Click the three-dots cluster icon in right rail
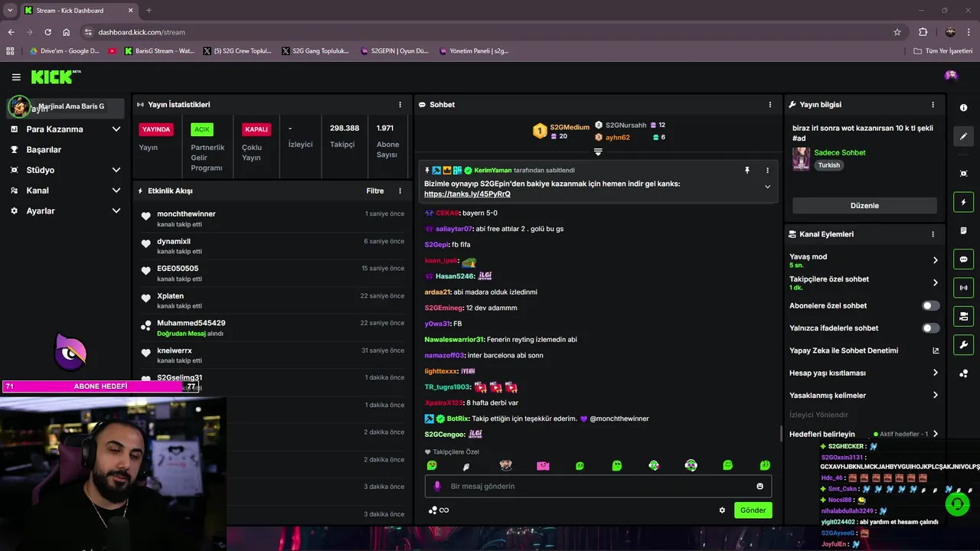Screen dimensions: 980x551 tap(963, 373)
